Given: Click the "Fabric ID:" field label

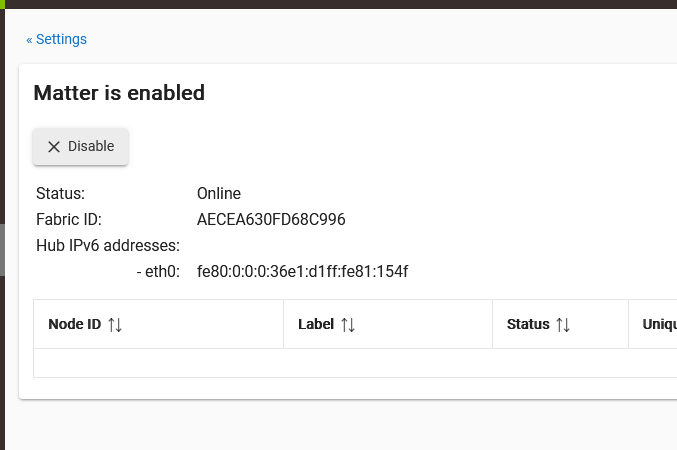Looking at the screenshot, I should [x=69, y=220].
